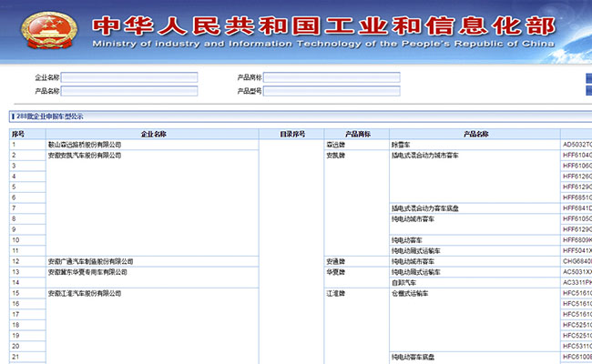Click the 仓栅式运输车 product name

tap(410, 293)
